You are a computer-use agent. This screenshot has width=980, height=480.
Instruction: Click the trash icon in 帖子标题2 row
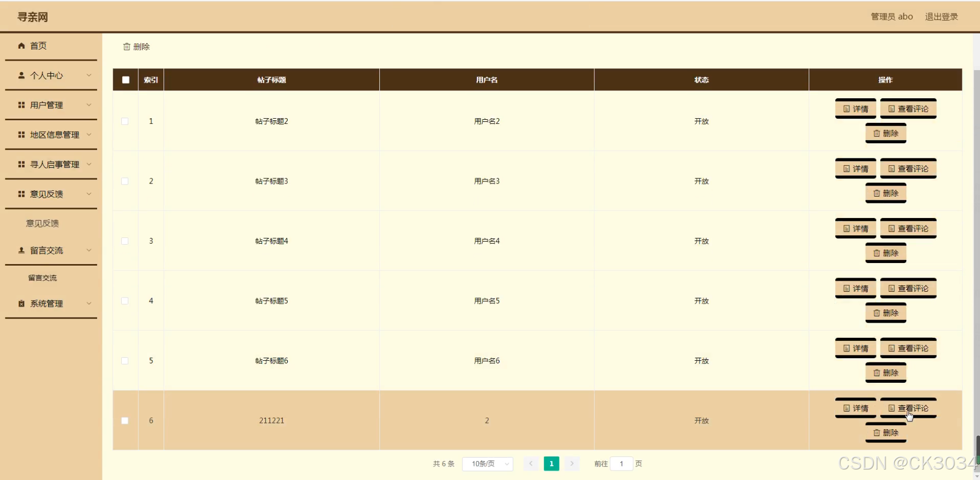point(877,133)
